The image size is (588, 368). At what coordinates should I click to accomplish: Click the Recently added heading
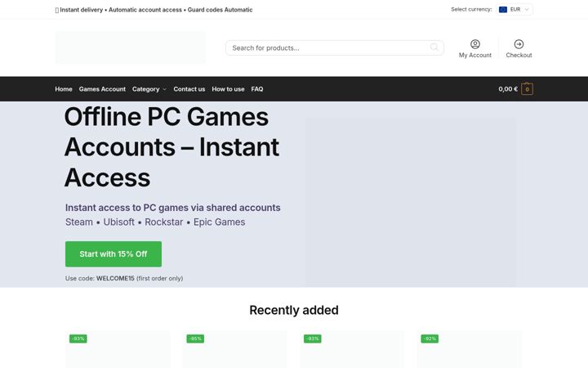(294, 310)
